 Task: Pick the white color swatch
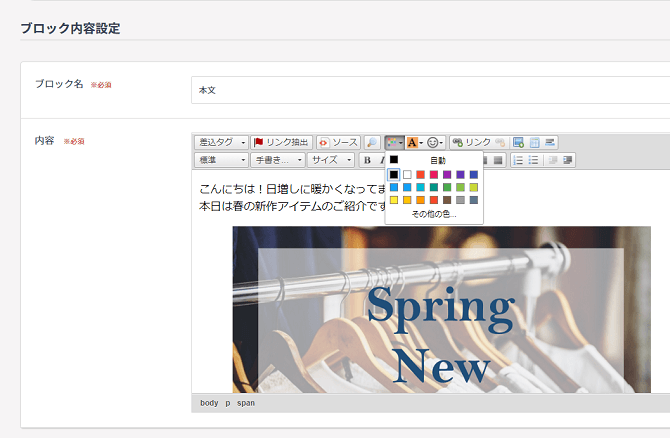tap(407, 175)
